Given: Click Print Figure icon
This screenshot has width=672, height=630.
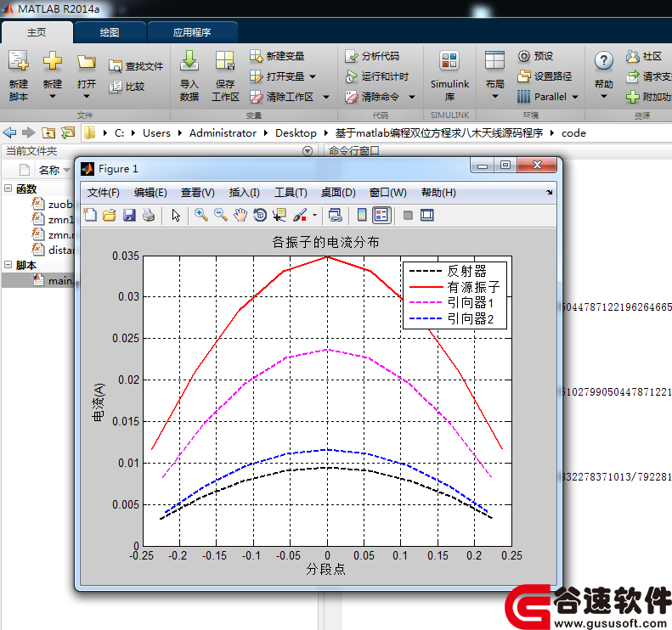Looking at the screenshot, I should (149, 215).
